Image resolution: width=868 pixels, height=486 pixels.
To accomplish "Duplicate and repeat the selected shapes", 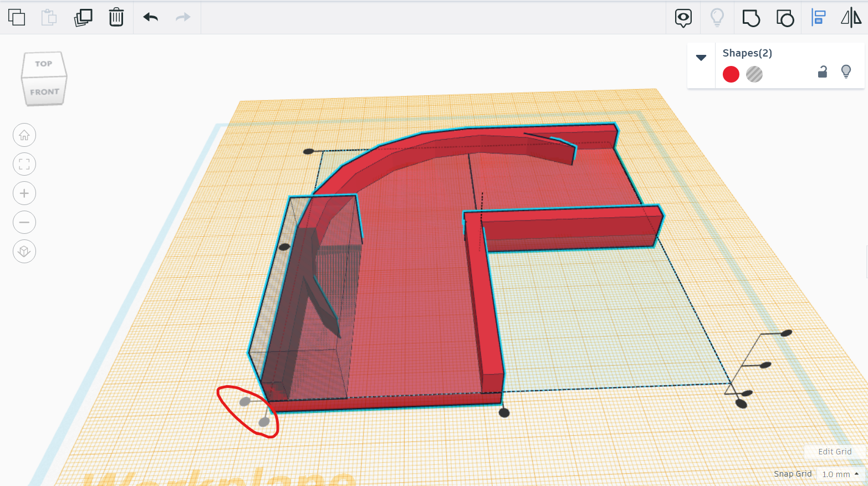I will pos(83,17).
